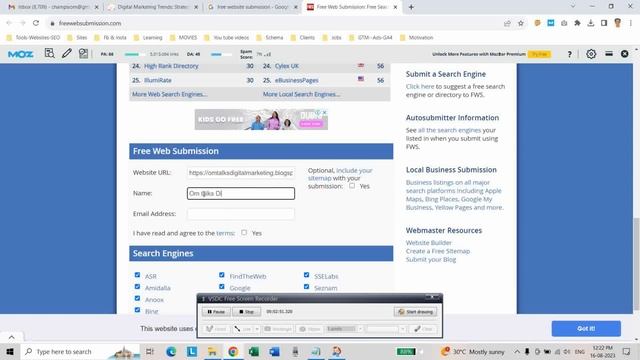Open Chrome extensions puzzle icon
Image resolution: width=640 pixels, height=360 pixels.
577,23
